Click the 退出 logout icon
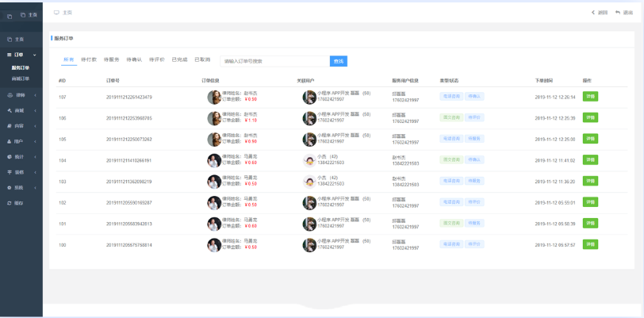This screenshot has width=644, height=318. pyautogui.click(x=618, y=13)
